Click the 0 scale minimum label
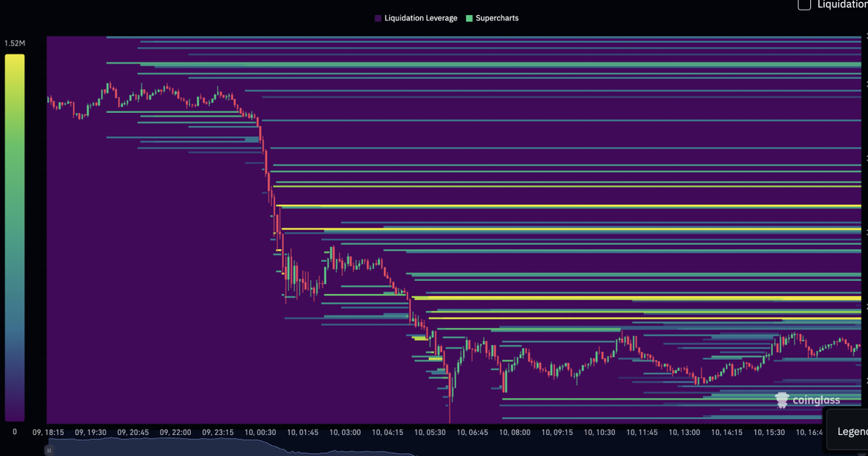 (x=14, y=432)
